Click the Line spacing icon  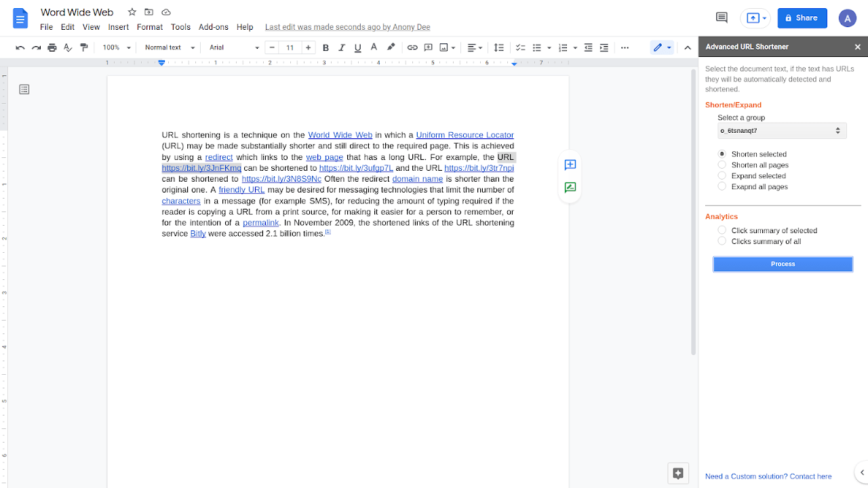click(499, 47)
